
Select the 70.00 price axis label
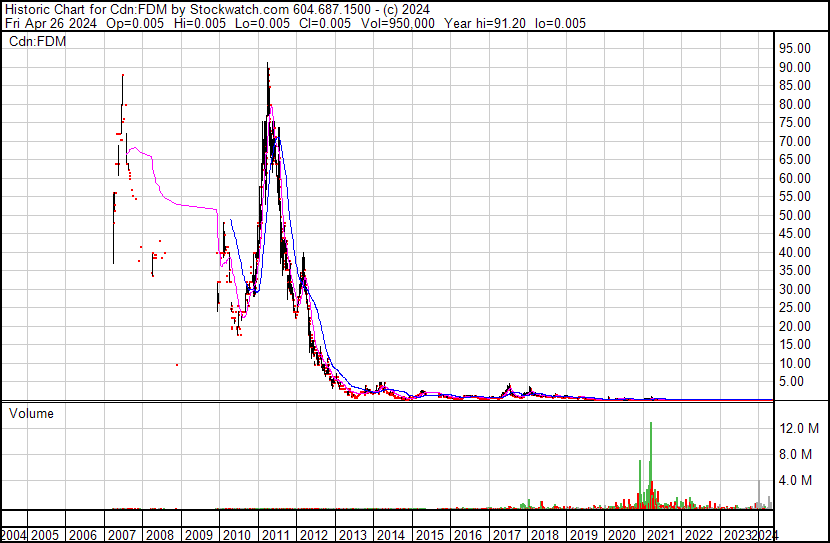point(796,141)
